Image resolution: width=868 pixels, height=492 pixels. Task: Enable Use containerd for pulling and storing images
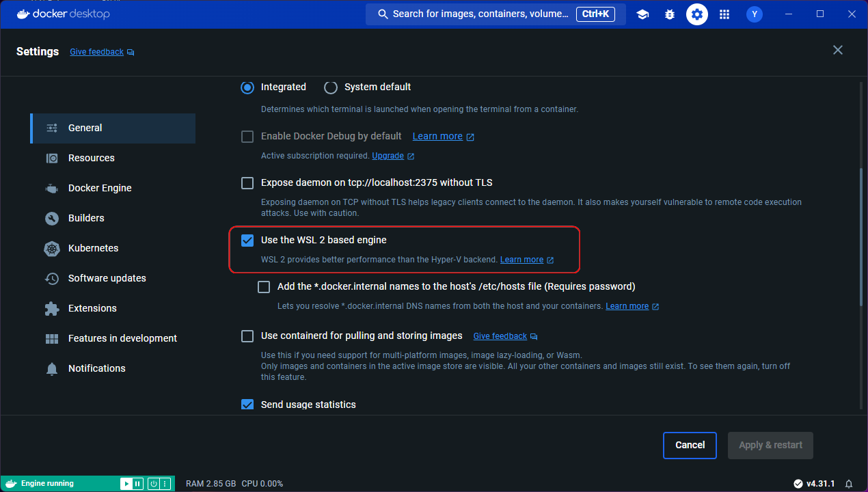click(x=247, y=336)
